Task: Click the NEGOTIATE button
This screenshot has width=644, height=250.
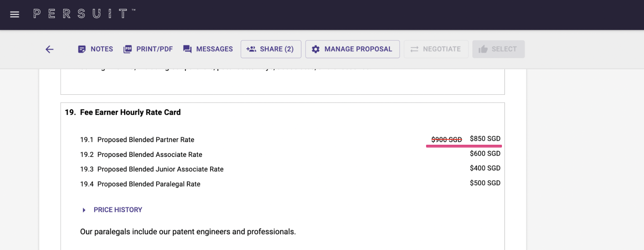Action: tap(436, 49)
